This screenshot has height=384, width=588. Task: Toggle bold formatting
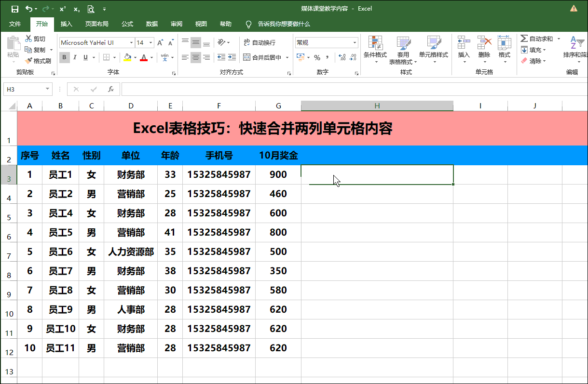click(x=65, y=57)
